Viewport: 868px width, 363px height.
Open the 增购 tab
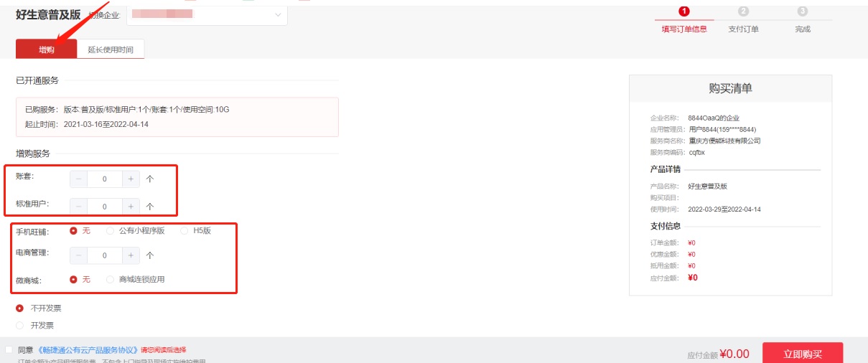point(47,49)
